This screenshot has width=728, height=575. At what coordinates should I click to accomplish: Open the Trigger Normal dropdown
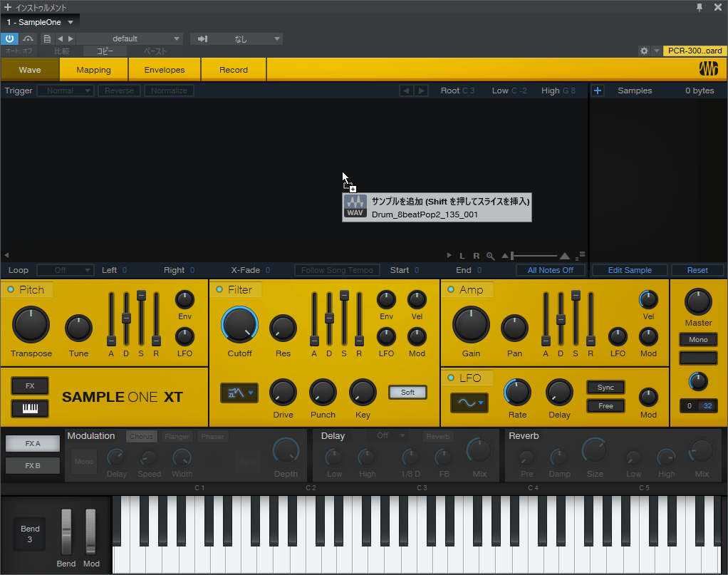click(x=66, y=90)
